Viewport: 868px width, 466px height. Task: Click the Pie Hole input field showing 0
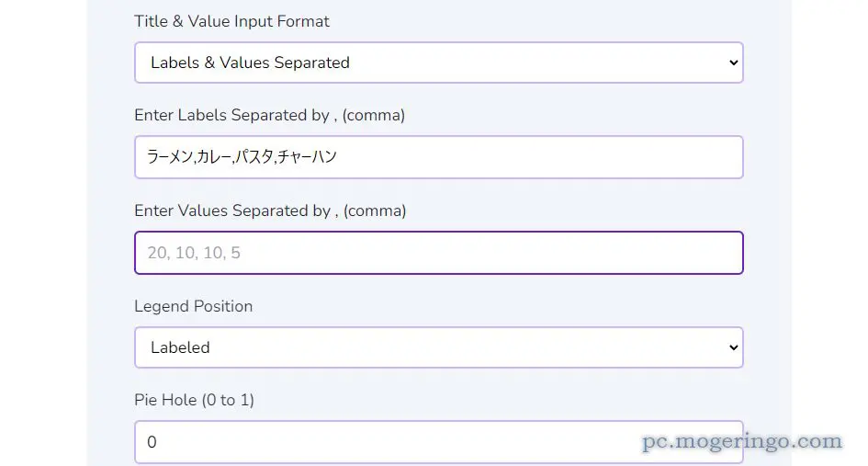pyautogui.click(x=438, y=441)
